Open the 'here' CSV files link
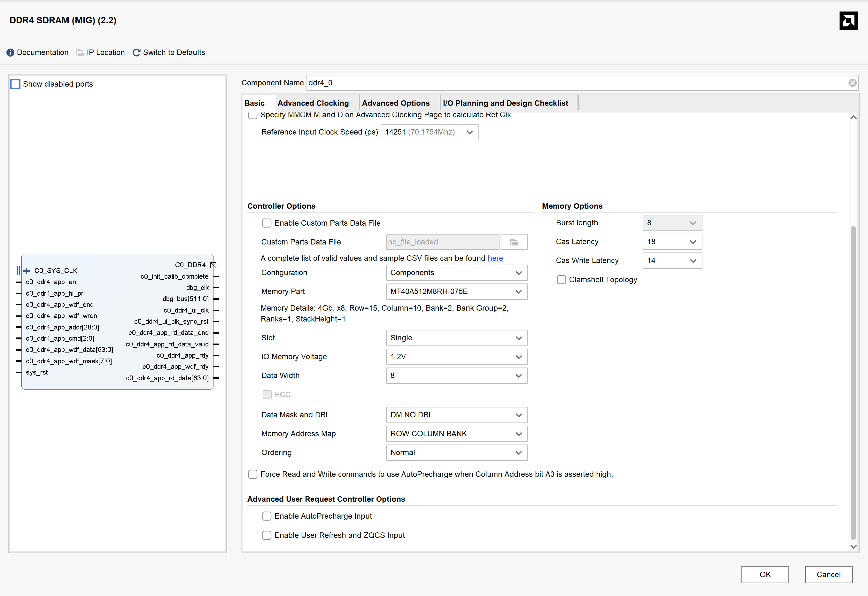Viewport: 868px width, 596px height. point(495,259)
